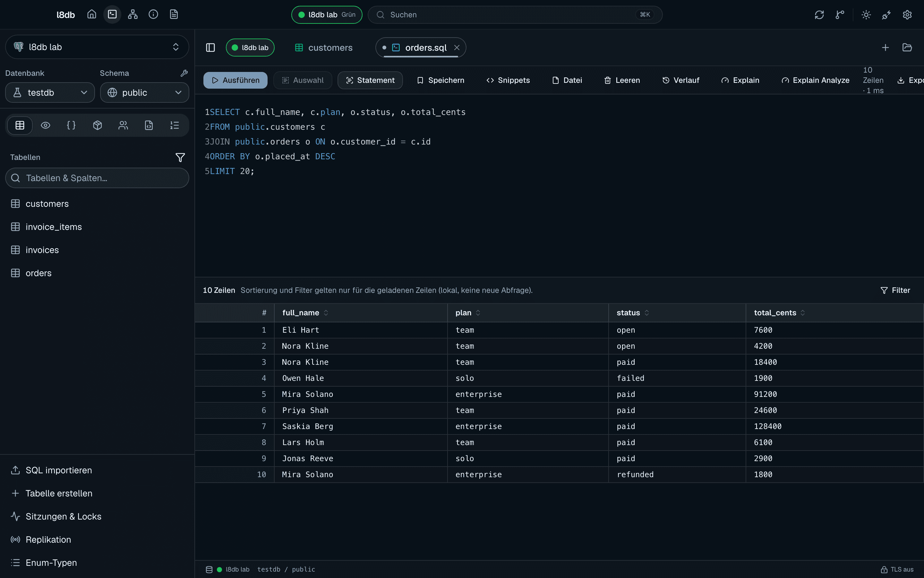Open Replikation

tap(97, 539)
